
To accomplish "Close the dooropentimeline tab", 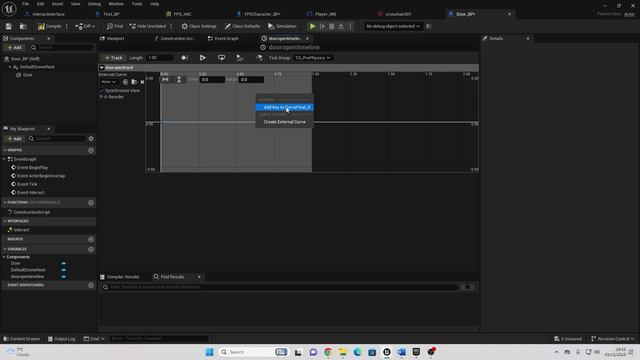I will (x=307, y=38).
